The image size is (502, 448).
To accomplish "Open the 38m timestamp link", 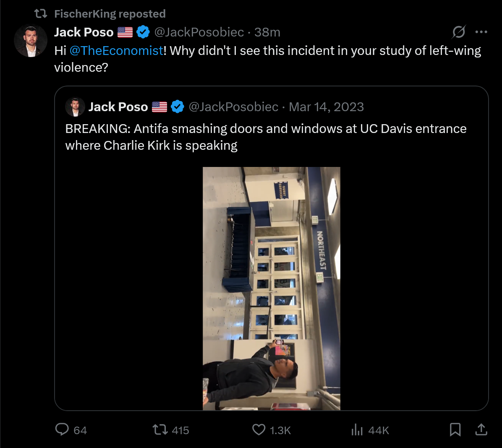I will [267, 32].
